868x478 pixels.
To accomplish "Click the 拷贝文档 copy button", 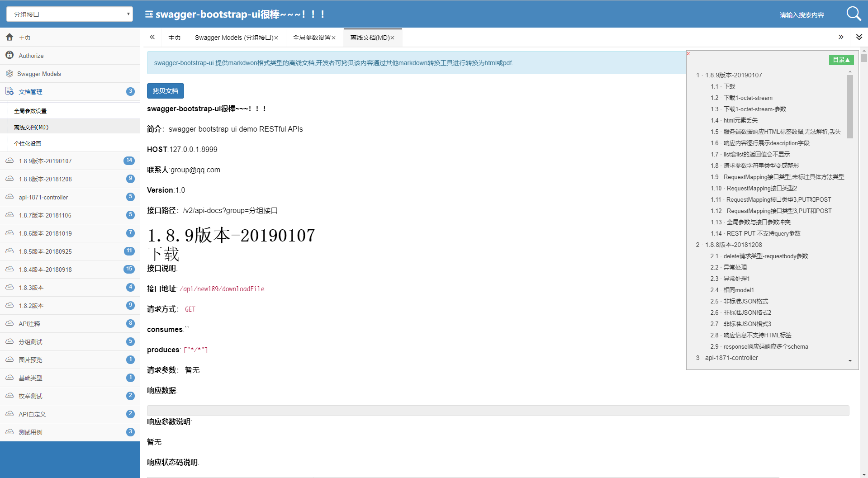I will pyautogui.click(x=165, y=91).
